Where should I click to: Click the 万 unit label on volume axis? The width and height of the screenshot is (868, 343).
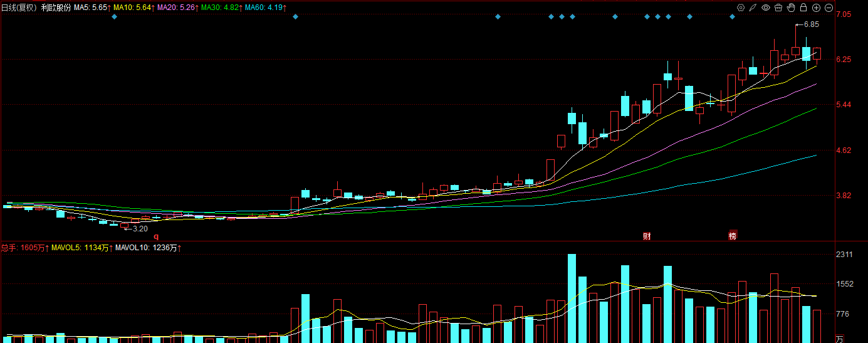840,339
